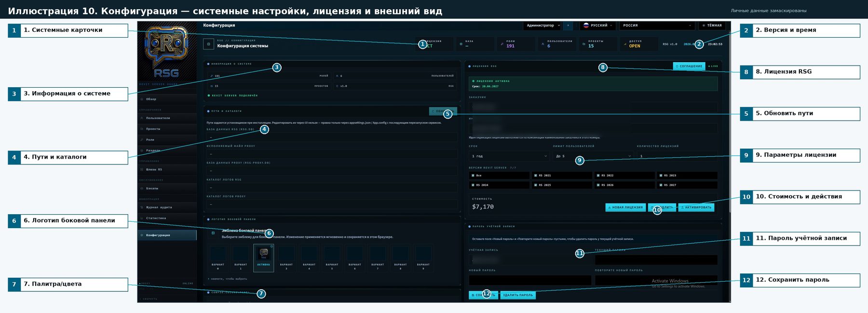Viewport: 868px width, 313px height.
Task: Open Статистика in the sidebar
Action: tap(167, 218)
